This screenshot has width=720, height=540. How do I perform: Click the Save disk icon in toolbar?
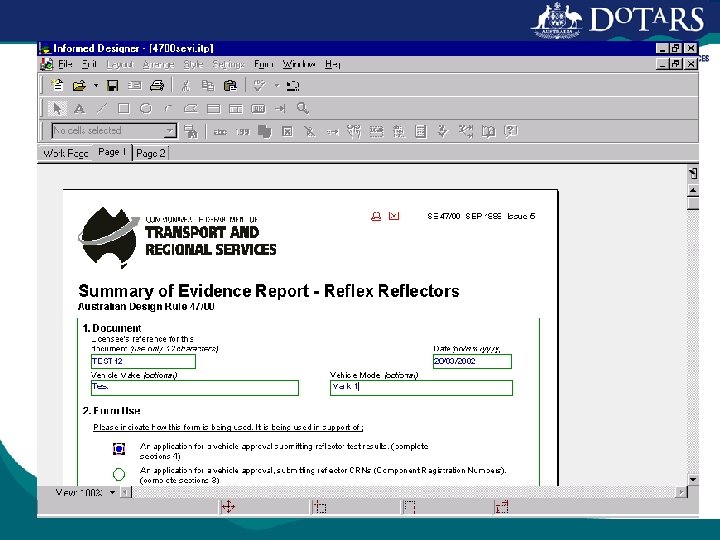click(x=113, y=86)
